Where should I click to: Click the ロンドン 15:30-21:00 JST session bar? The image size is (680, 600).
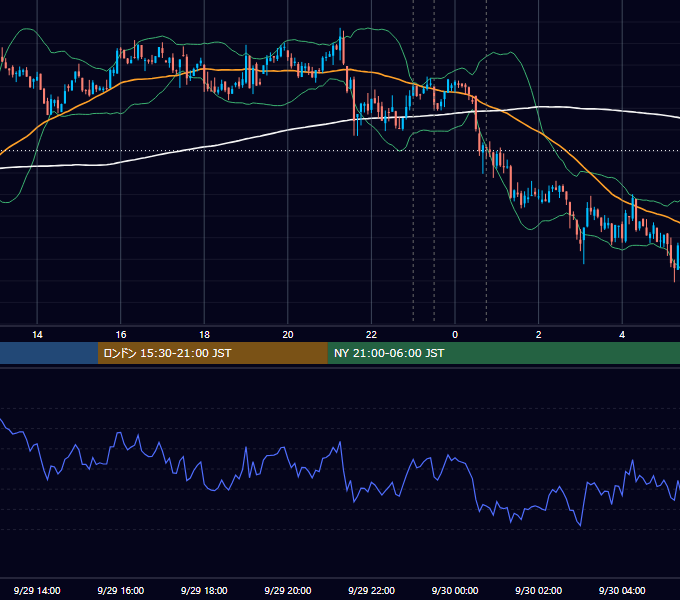point(212,353)
